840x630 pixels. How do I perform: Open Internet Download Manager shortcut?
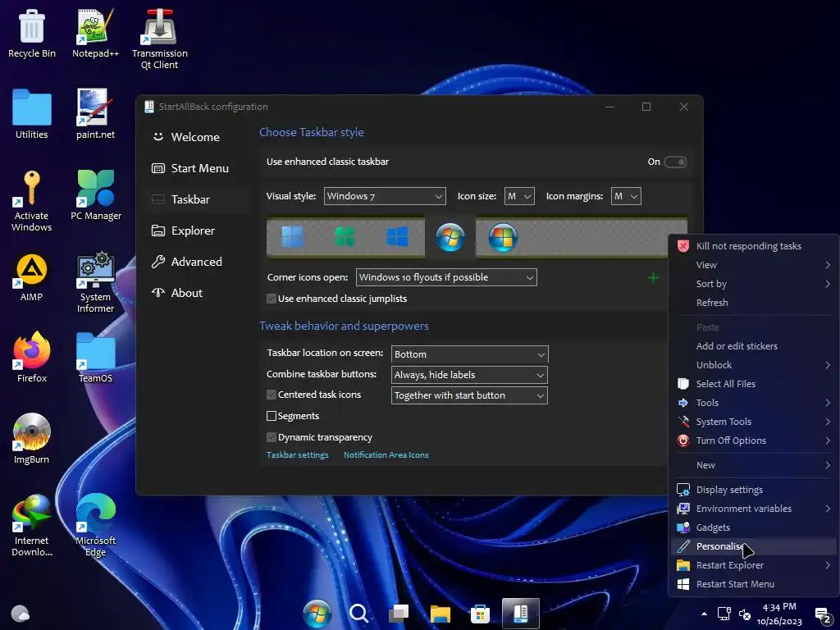32,526
